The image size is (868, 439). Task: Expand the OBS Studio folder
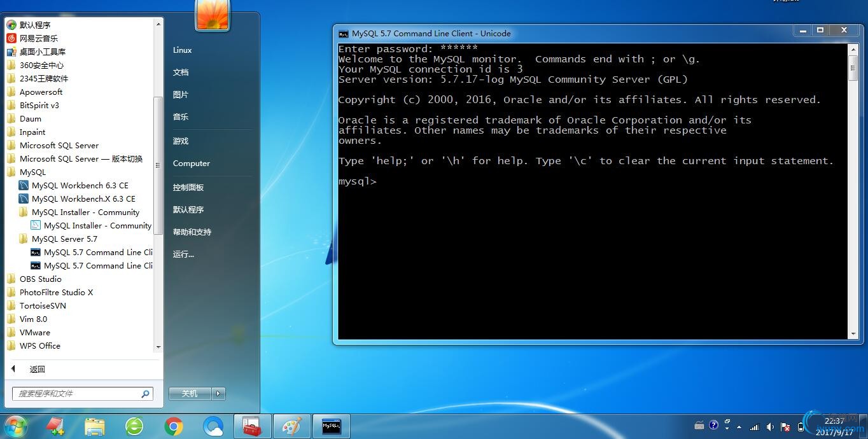pyautogui.click(x=40, y=279)
